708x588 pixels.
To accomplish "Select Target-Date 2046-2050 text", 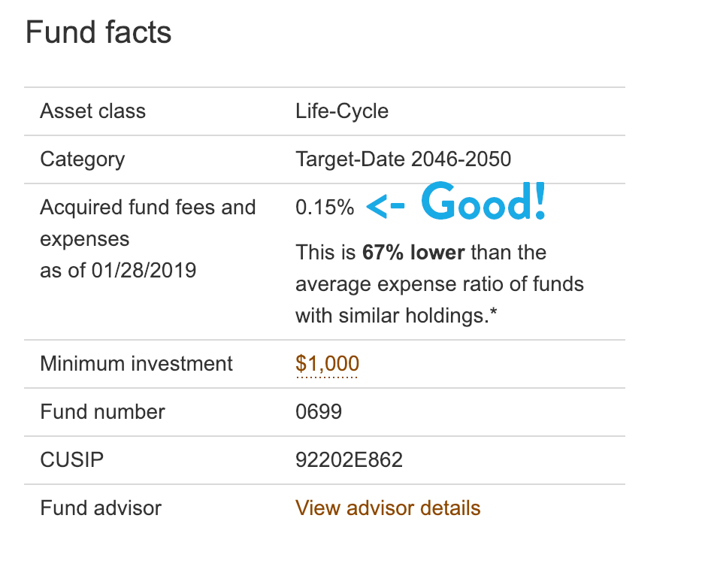I will click(x=403, y=159).
